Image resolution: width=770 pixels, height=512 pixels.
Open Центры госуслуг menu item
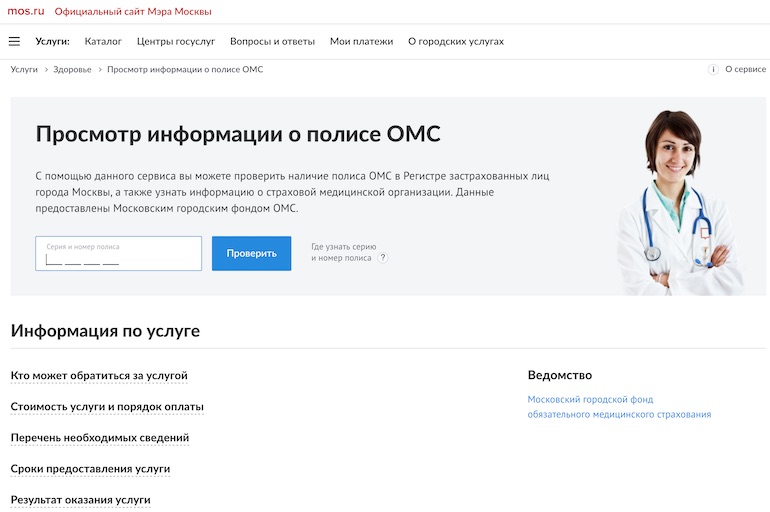(x=176, y=41)
